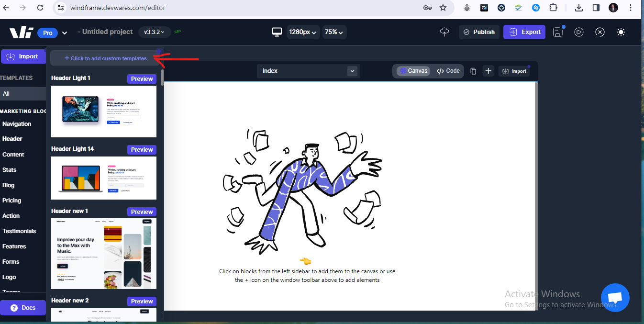Open the index page dropdown
Screen dimensions: 644x324
(309, 71)
